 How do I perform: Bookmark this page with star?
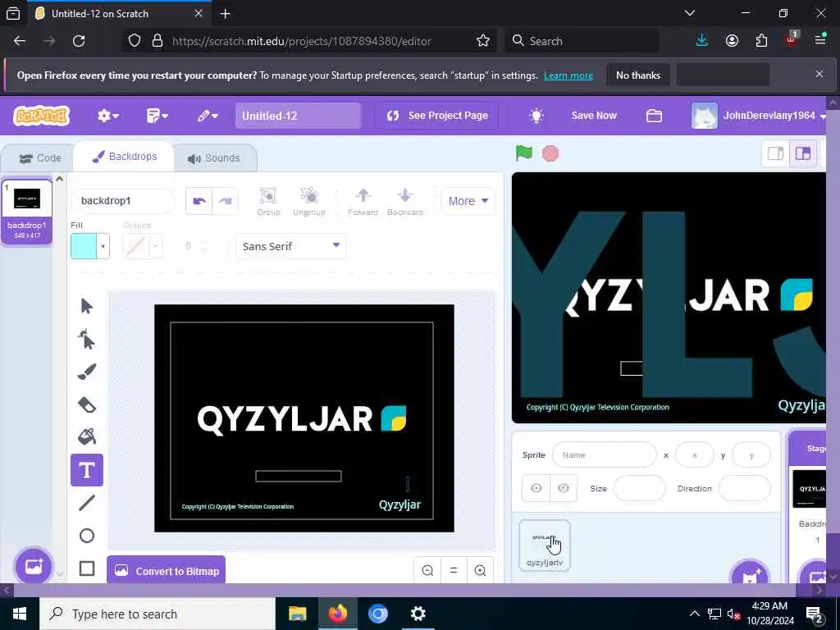tap(482, 41)
